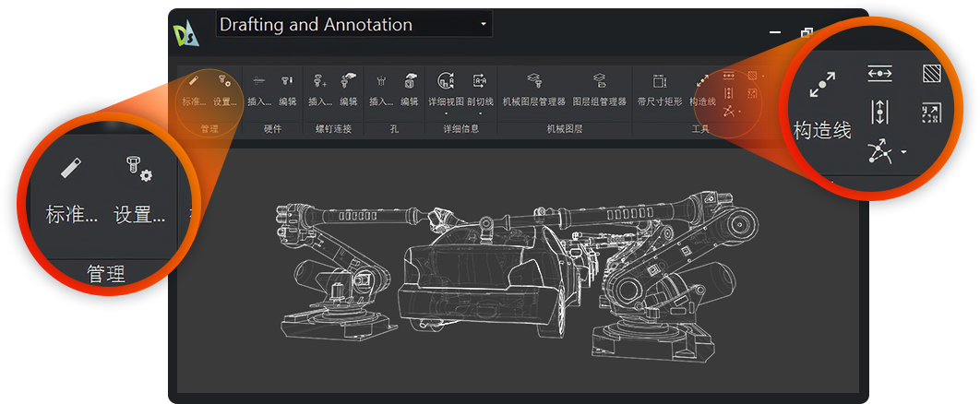The image size is (980, 404).
Task: Click the 机械图层 group label
Action: point(565,129)
